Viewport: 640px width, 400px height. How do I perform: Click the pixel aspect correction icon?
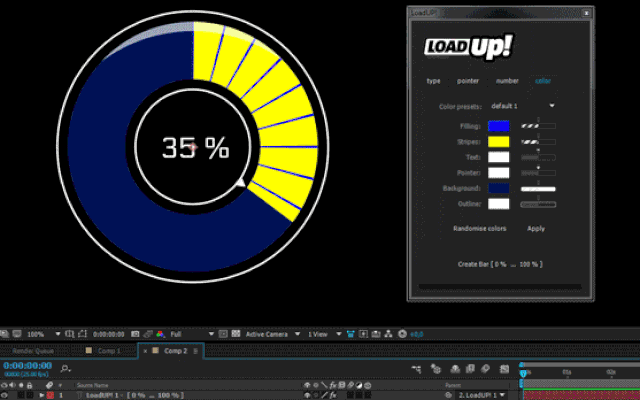[363, 334]
